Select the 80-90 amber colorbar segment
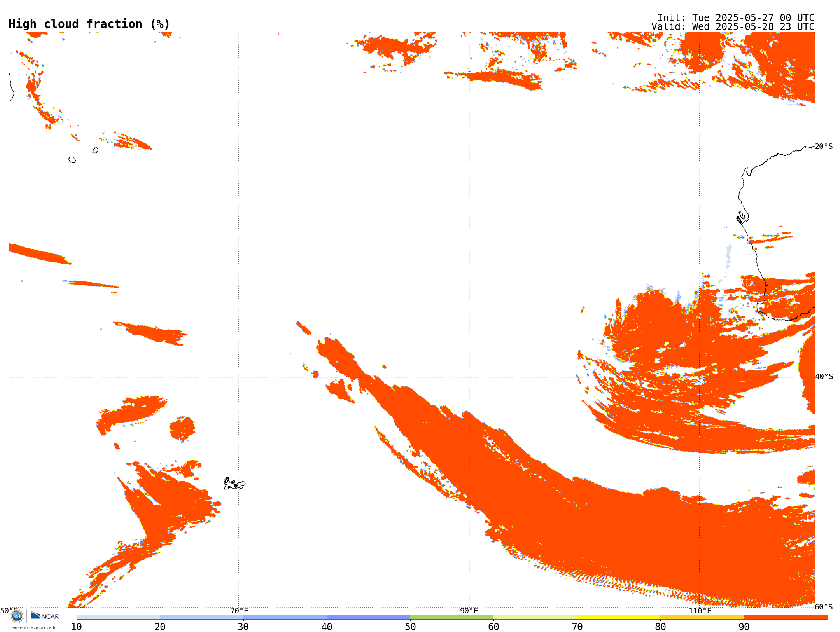Viewport: 840px width, 632px height. tap(702, 617)
